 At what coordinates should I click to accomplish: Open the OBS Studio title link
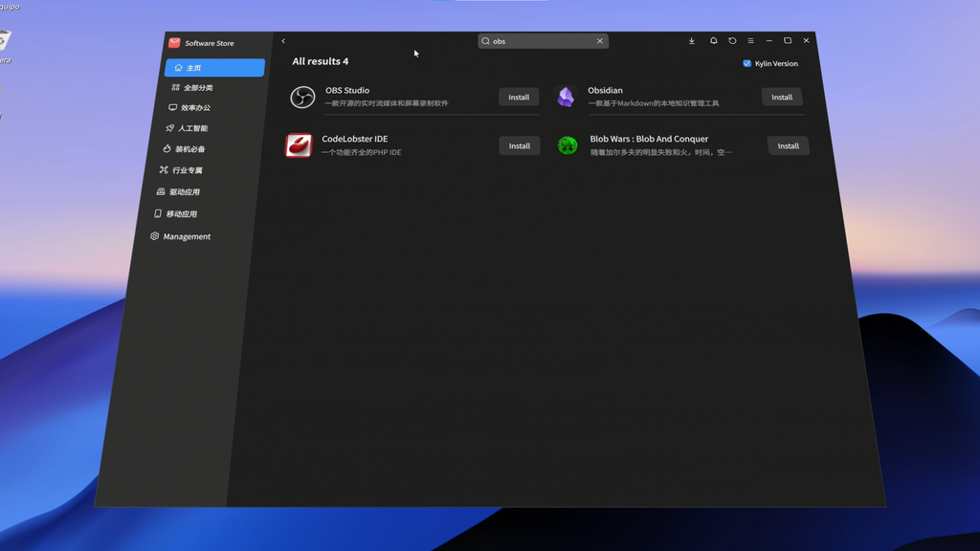pyautogui.click(x=346, y=90)
